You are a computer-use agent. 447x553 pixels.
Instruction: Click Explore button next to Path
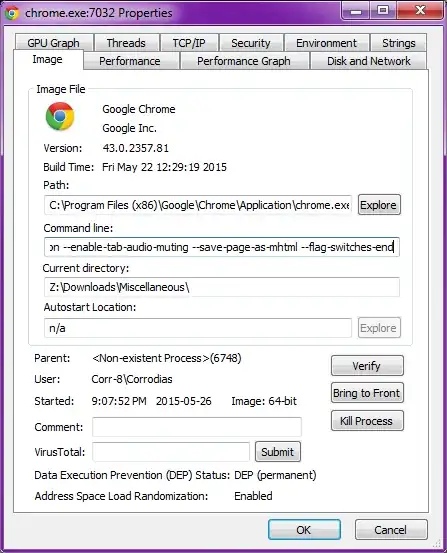(379, 205)
